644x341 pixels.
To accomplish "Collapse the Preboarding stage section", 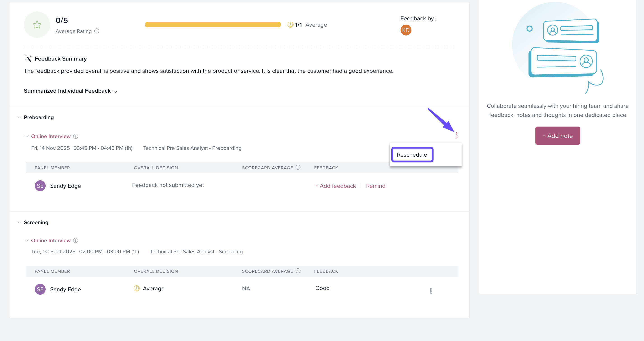I will click(x=19, y=117).
